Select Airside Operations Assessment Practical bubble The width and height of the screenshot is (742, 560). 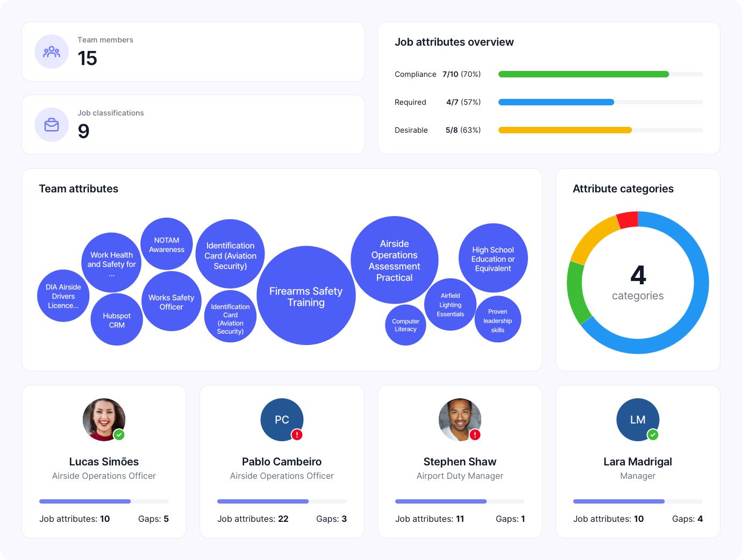[x=394, y=260]
